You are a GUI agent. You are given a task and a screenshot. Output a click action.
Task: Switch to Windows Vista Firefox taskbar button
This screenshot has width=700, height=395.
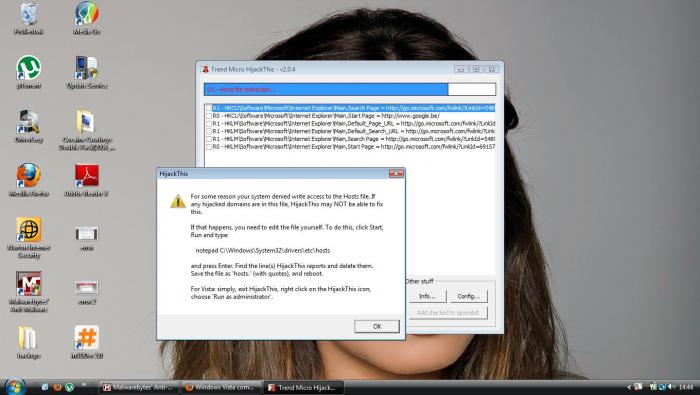pos(221,387)
